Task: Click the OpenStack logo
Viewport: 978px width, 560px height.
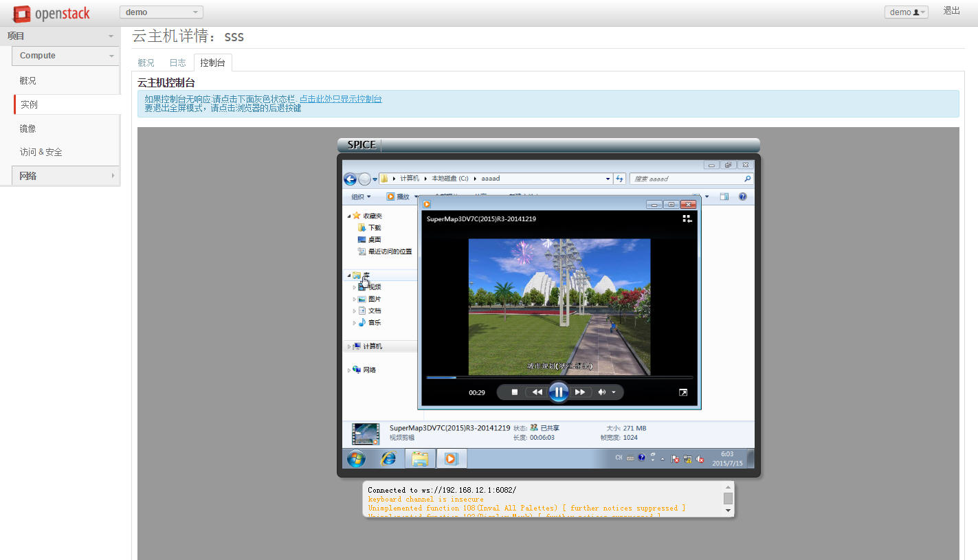Action: [x=51, y=13]
